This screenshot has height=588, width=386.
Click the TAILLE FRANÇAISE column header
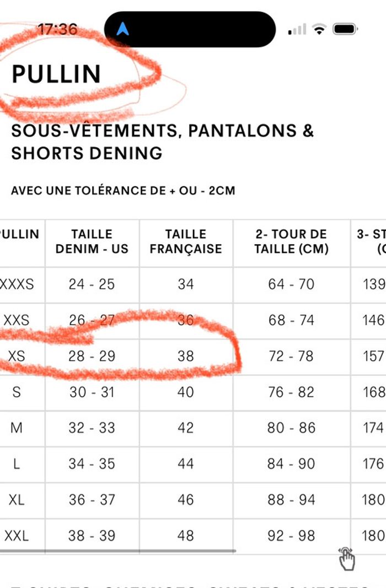coord(186,241)
